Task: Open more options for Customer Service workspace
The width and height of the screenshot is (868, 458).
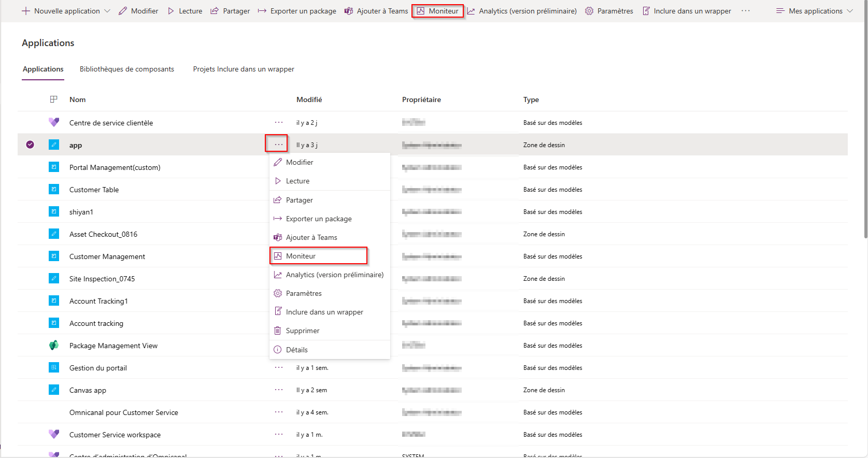Action: (279, 434)
